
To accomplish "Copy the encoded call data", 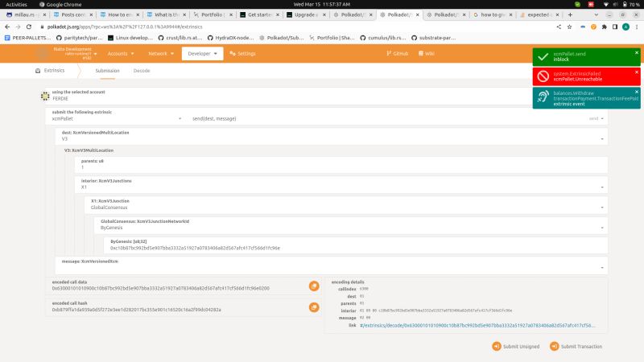I will point(314,286).
